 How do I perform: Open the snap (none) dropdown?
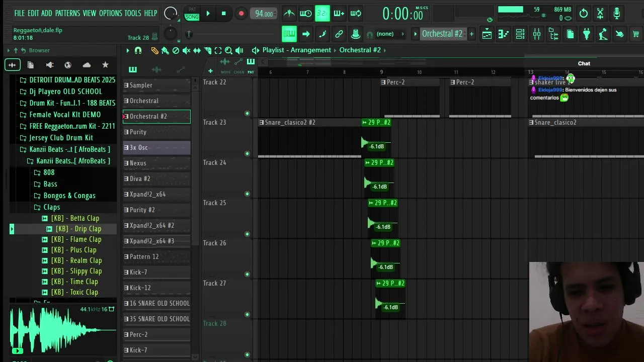390,34
